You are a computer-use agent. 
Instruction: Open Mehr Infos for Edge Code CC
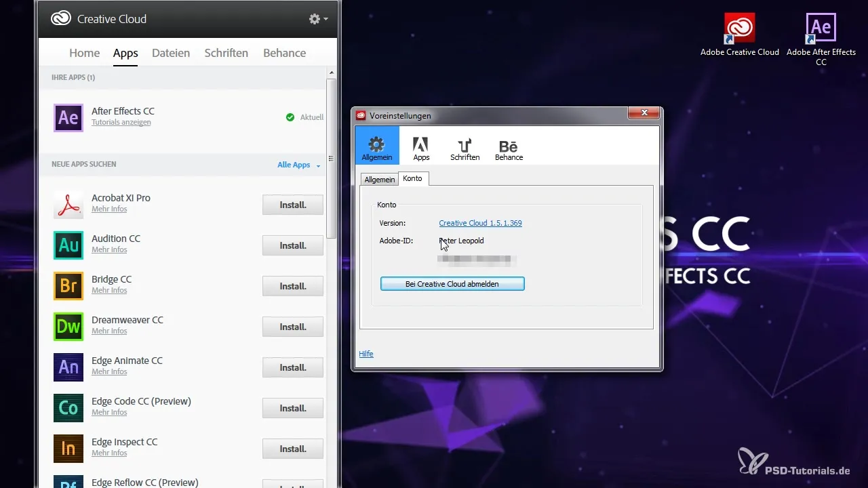(109, 413)
